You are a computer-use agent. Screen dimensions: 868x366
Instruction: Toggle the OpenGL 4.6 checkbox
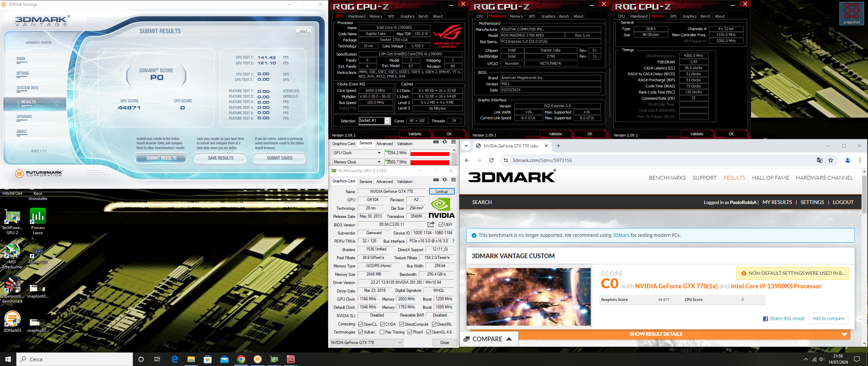point(429,332)
